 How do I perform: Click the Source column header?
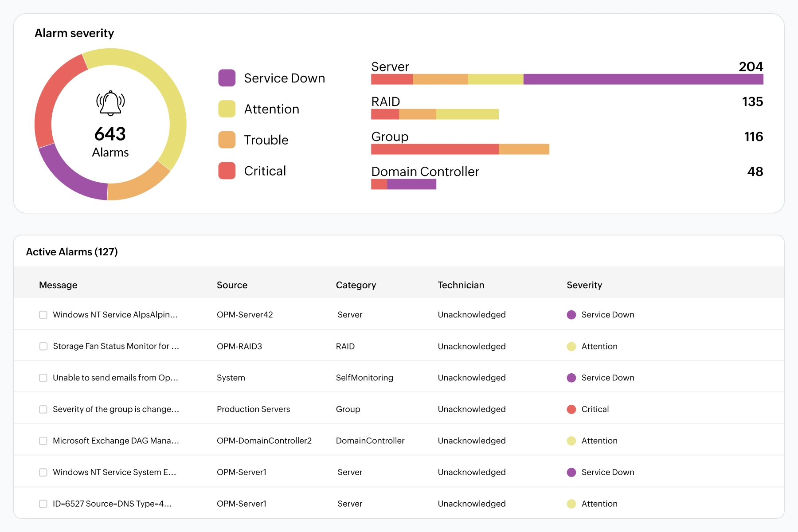click(232, 285)
